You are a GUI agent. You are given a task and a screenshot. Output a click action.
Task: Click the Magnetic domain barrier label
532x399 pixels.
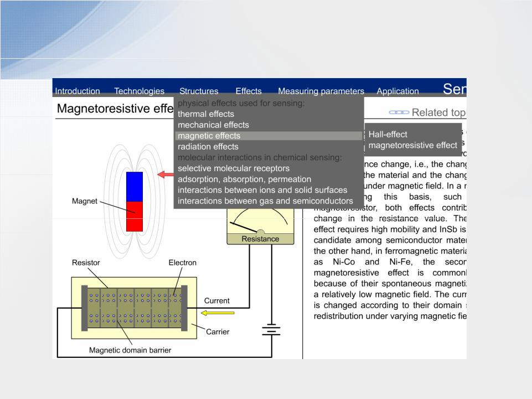pos(130,350)
